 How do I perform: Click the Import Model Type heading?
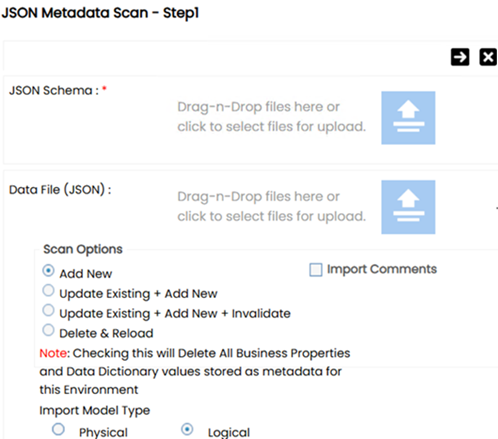(x=95, y=410)
